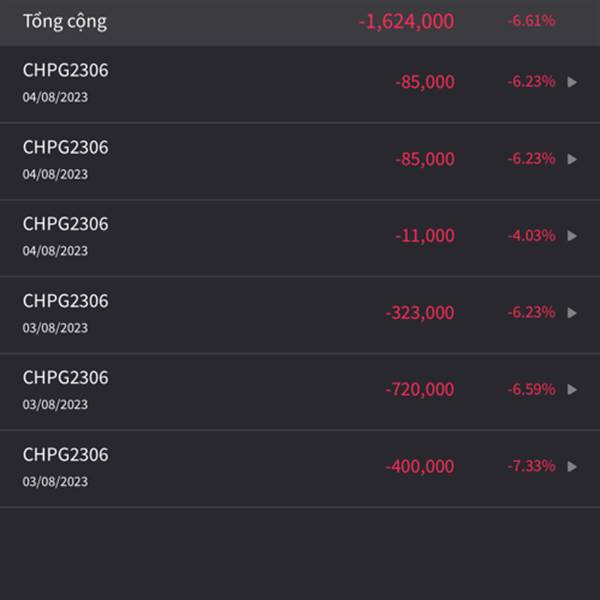Open CHPG2306 entry with -720,000 loss
The width and height of the screenshot is (600, 600).
(300, 391)
